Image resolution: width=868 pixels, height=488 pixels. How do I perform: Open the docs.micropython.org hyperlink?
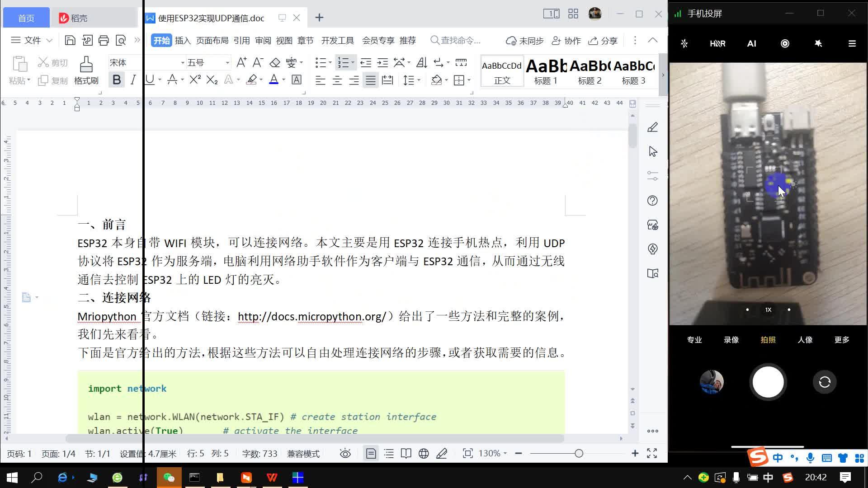point(312,316)
